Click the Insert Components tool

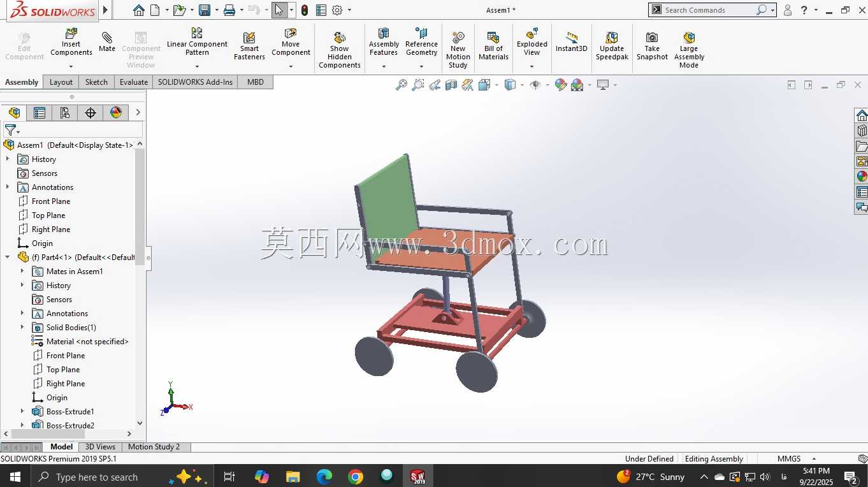71,42
